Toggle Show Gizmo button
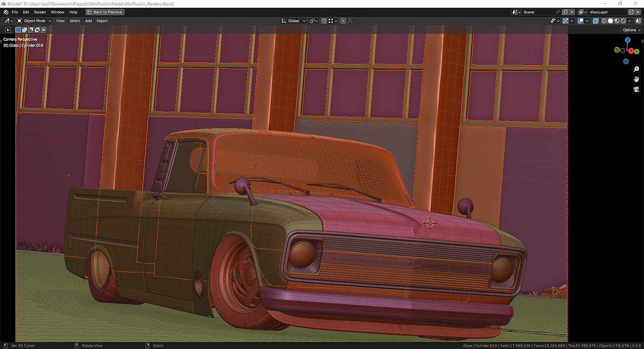 (565, 21)
